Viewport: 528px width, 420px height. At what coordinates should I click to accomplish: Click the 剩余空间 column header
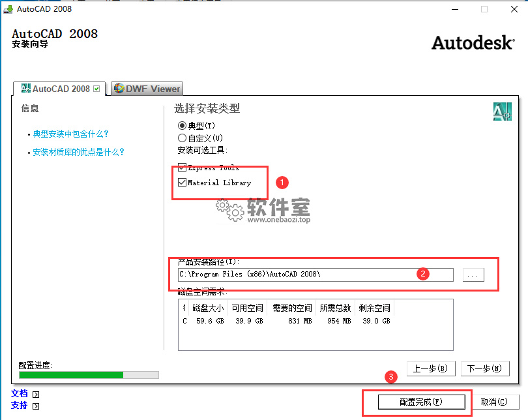[x=374, y=308]
